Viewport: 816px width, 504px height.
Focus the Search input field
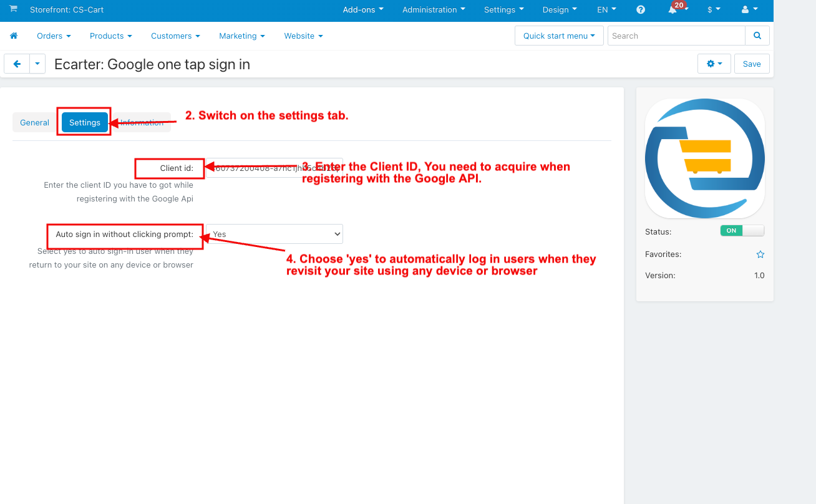coord(676,36)
